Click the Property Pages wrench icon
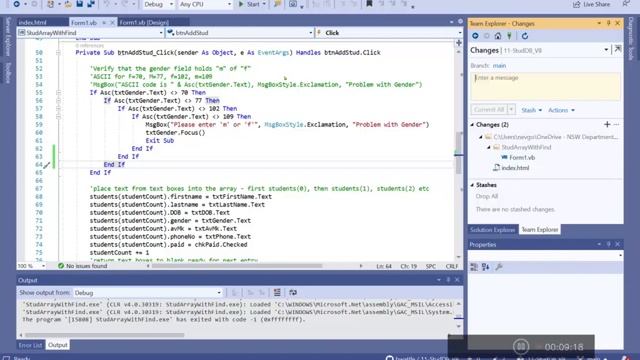The image size is (640, 360). click(x=498, y=267)
